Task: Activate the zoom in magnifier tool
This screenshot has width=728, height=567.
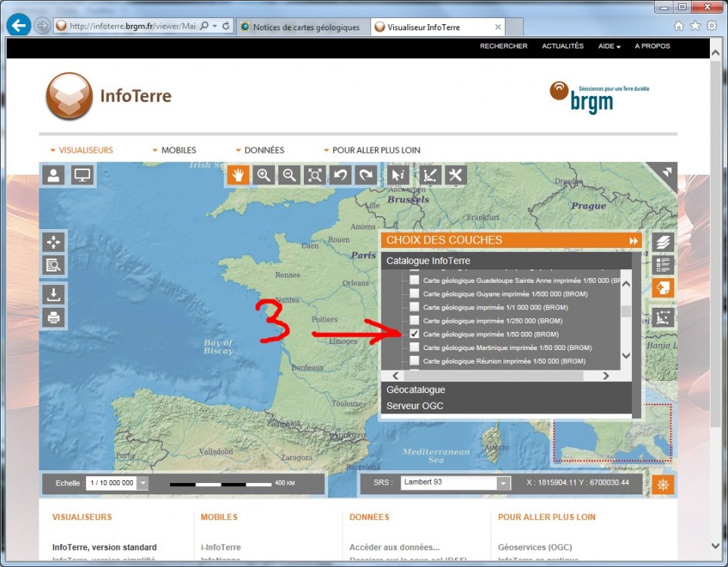Action: coord(264,175)
